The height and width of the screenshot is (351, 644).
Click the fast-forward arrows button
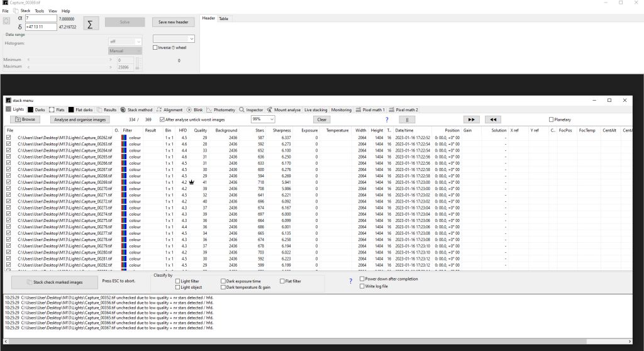[471, 120]
